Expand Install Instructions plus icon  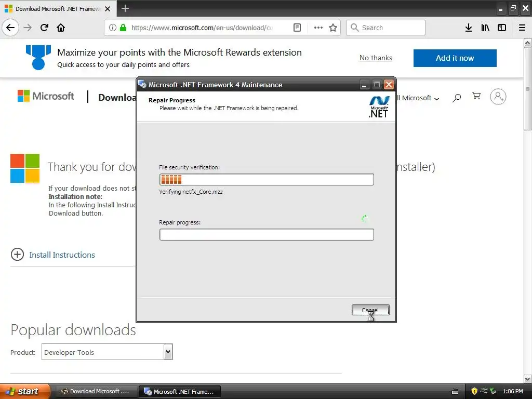click(17, 255)
